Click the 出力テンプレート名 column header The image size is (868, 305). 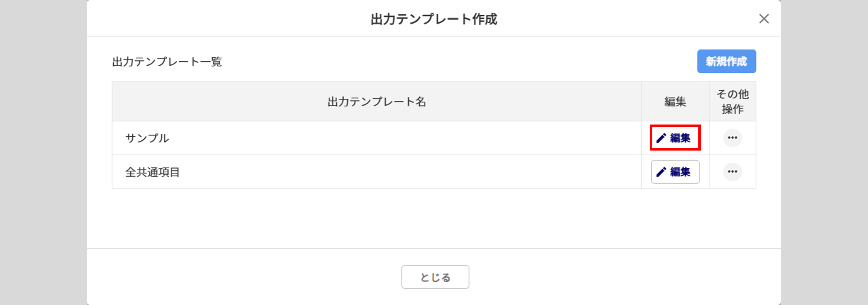[376, 102]
